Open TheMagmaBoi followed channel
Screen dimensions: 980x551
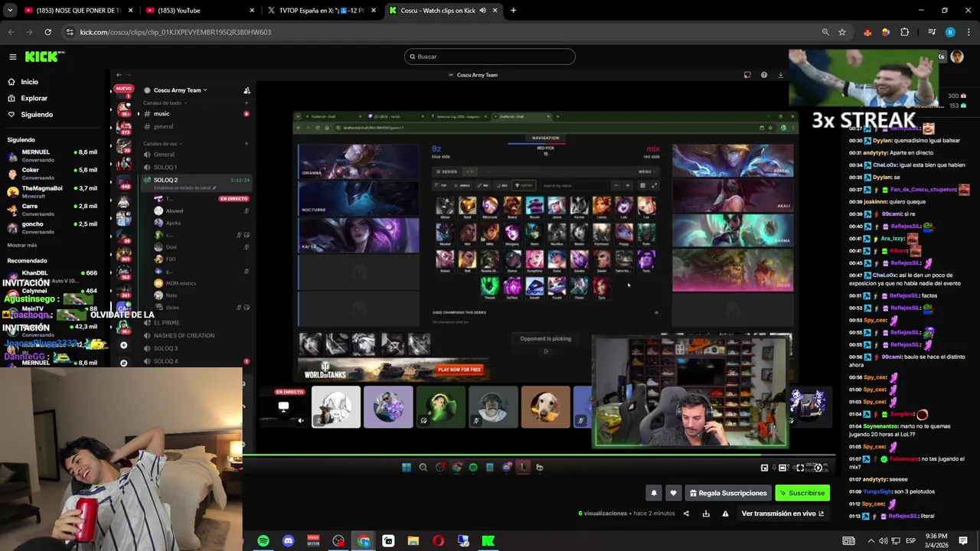pos(54,191)
